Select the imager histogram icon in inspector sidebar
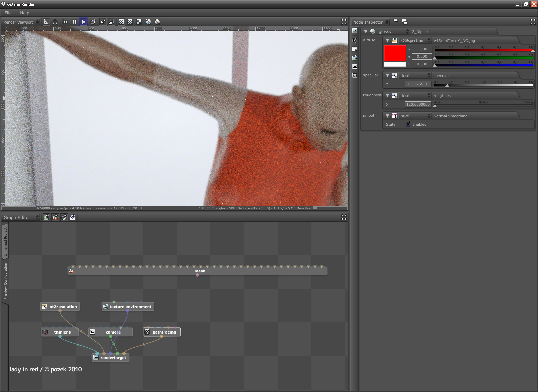The width and height of the screenshot is (538, 392). coord(355,67)
